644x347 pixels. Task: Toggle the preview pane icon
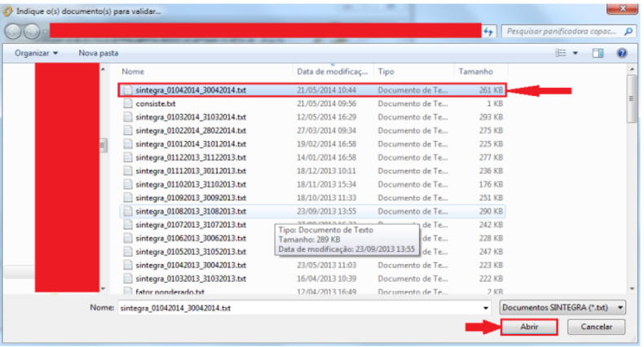click(x=598, y=53)
